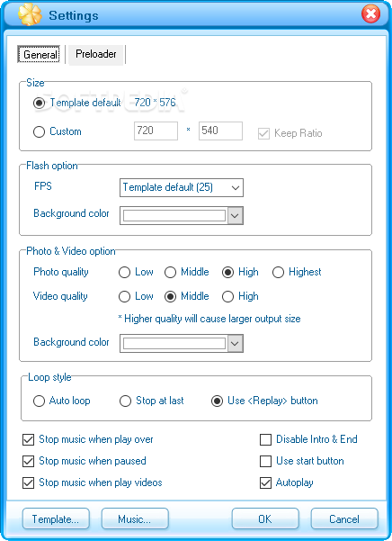The image size is (392, 541).
Task: Click the '720 * 576' template size text
Action: (x=155, y=103)
